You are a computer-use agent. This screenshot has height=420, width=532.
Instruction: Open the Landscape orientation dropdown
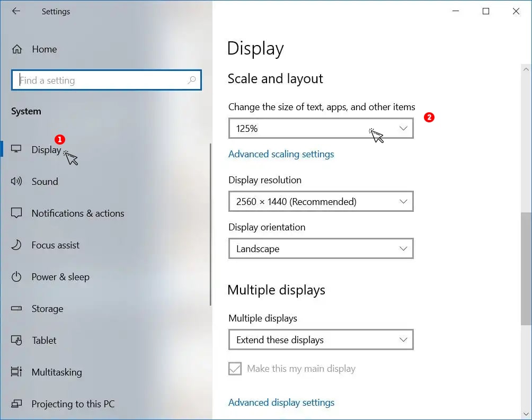[x=321, y=249]
